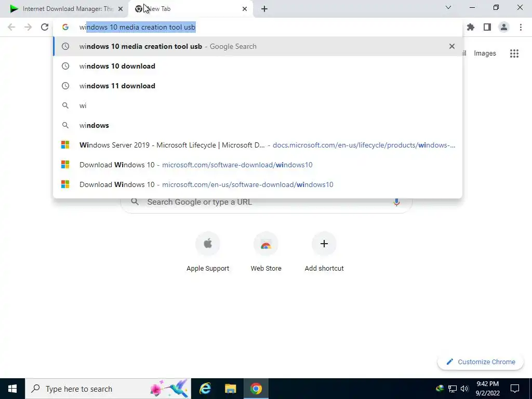This screenshot has height=399, width=532.
Task: Select the New Tab tab
Action: tap(191, 9)
